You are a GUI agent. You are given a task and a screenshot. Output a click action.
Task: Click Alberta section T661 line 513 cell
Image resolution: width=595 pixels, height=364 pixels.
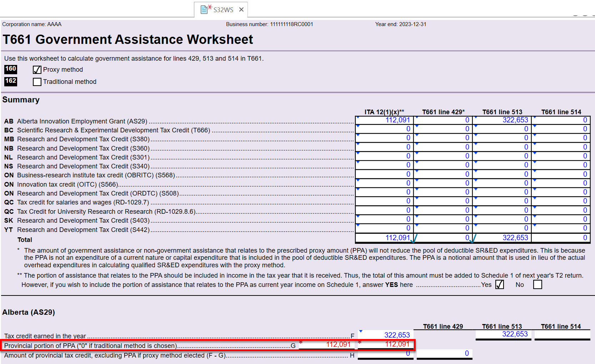503,334
